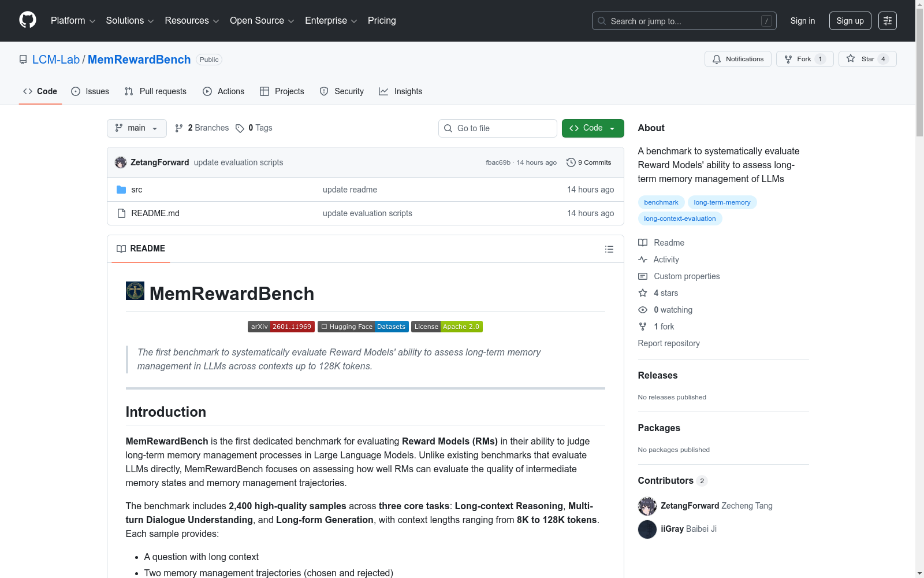The image size is (924, 578).
Task: Switch to the Projects tab
Action: pos(282,91)
